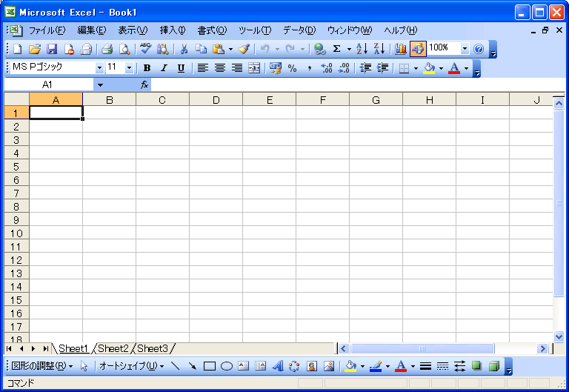The height and width of the screenshot is (392, 569).
Task: Apply the blue line color in drawing toolbar
Action: point(376,366)
